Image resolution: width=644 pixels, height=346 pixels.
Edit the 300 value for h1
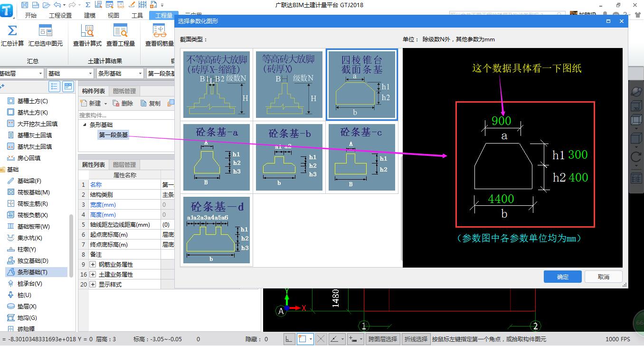[x=578, y=154]
